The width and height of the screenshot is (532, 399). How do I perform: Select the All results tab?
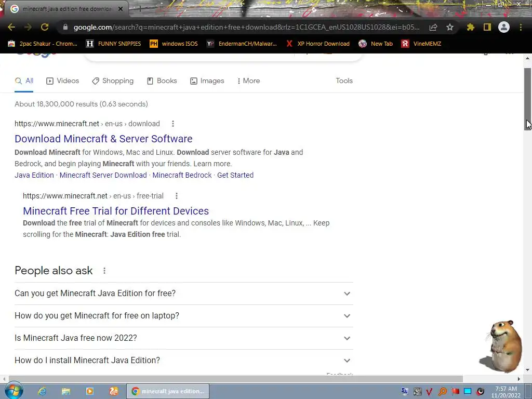click(x=24, y=81)
